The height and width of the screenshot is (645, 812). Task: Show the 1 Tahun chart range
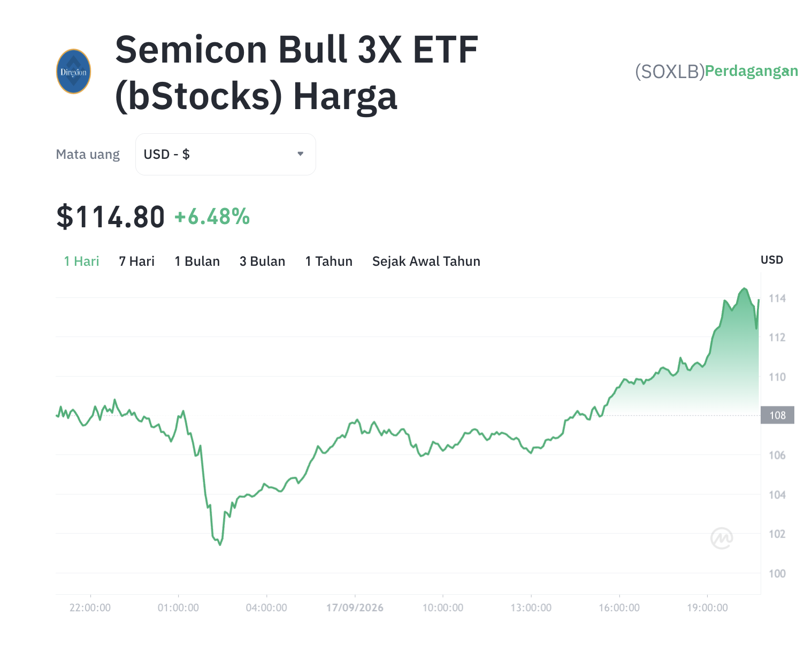coord(328,261)
